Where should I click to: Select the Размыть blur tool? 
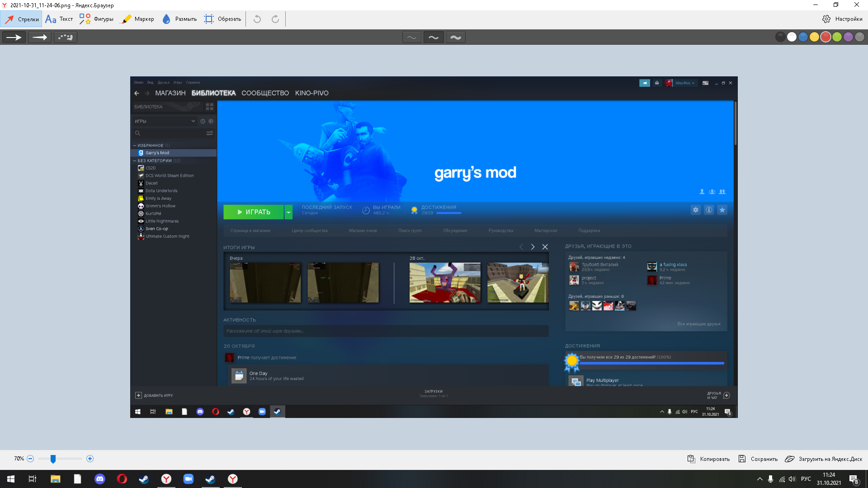click(179, 19)
